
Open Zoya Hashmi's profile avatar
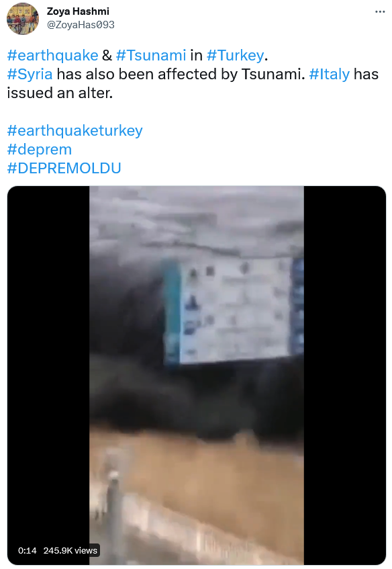(x=23, y=18)
